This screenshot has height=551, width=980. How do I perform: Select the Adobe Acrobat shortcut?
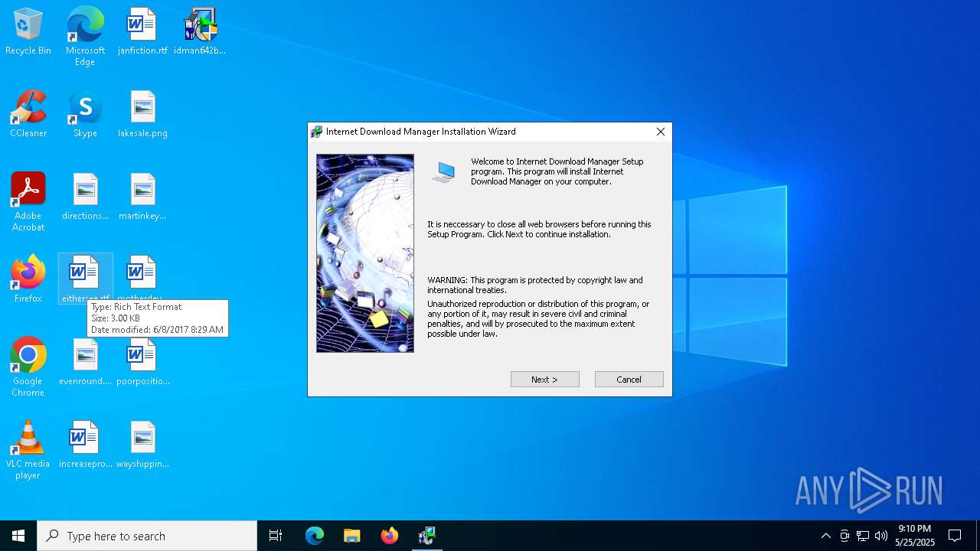(x=28, y=202)
